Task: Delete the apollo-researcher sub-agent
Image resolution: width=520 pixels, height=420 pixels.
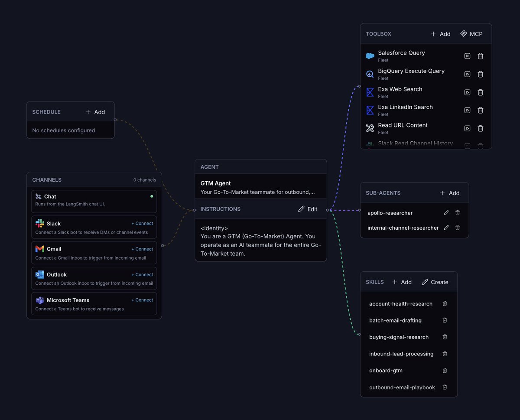Action: pyautogui.click(x=458, y=213)
